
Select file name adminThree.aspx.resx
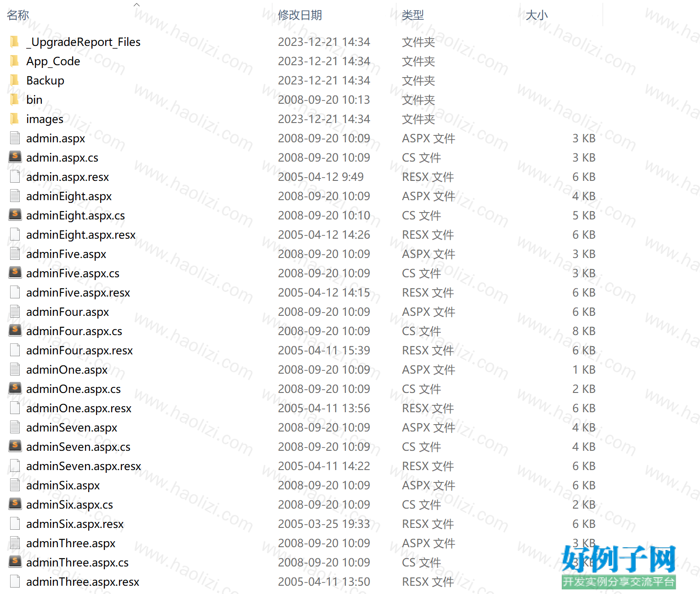click(83, 582)
